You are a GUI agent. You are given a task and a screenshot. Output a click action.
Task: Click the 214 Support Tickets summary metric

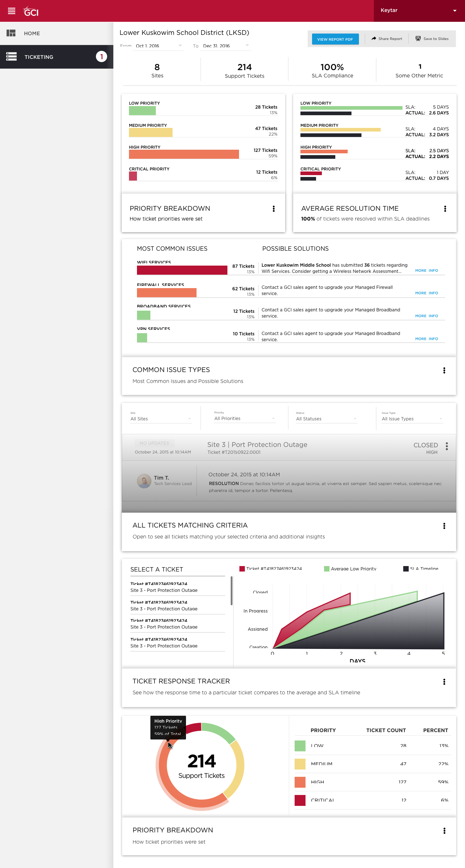click(244, 70)
